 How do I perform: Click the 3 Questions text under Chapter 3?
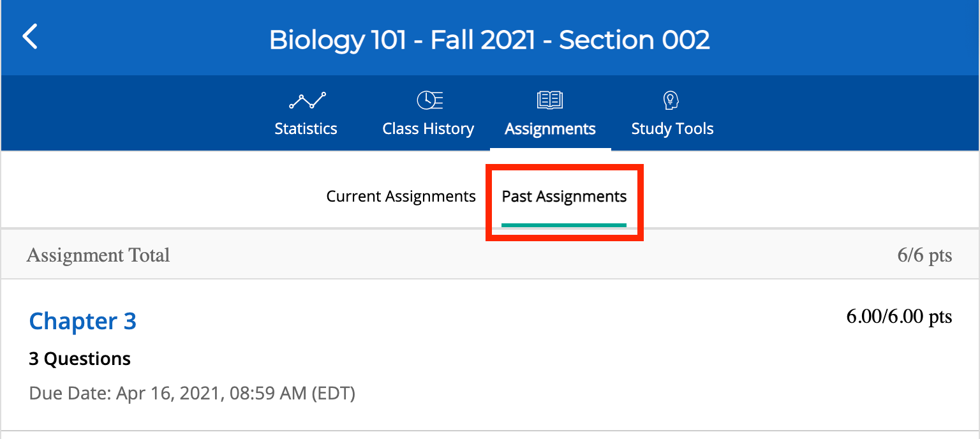click(x=79, y=359)
